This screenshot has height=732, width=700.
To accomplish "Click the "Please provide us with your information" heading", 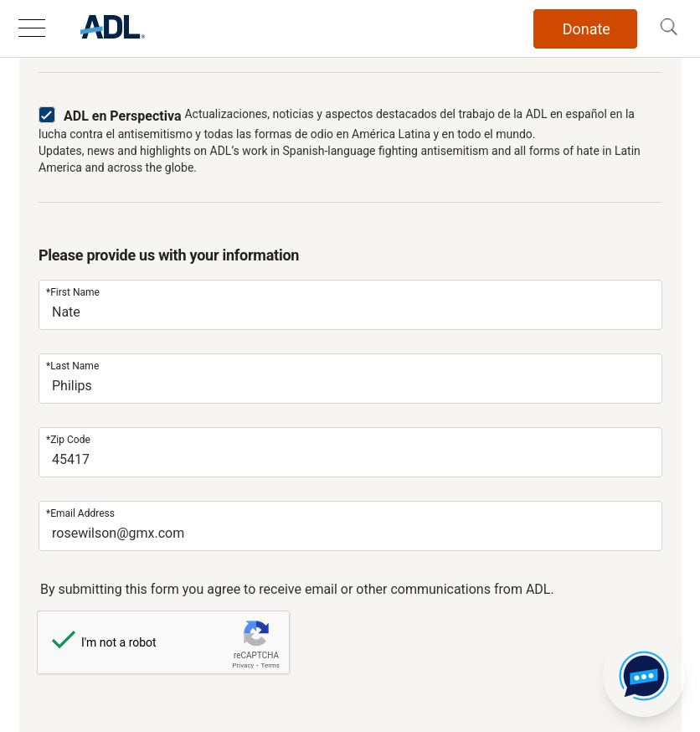I will pos(168,255).
